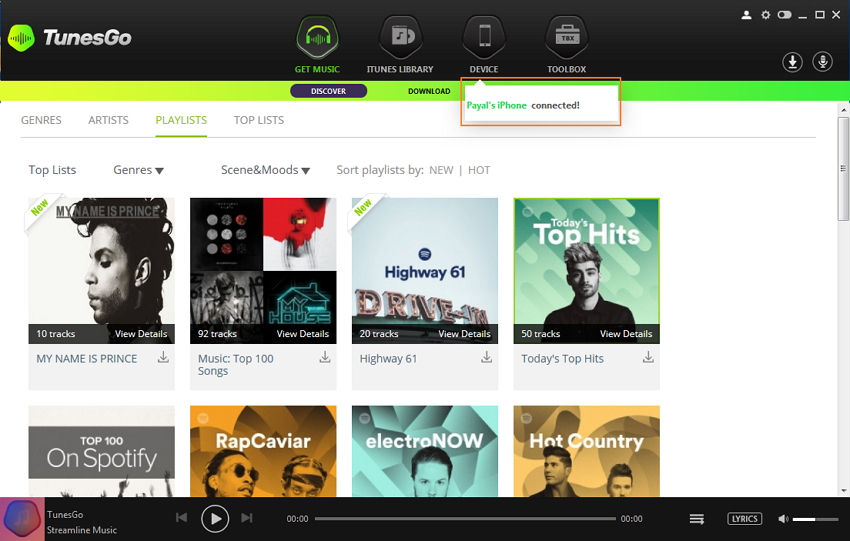This screenshot has height=541, width=850.
Task: Open the playback queue list icon
Action: coord(697,519)
